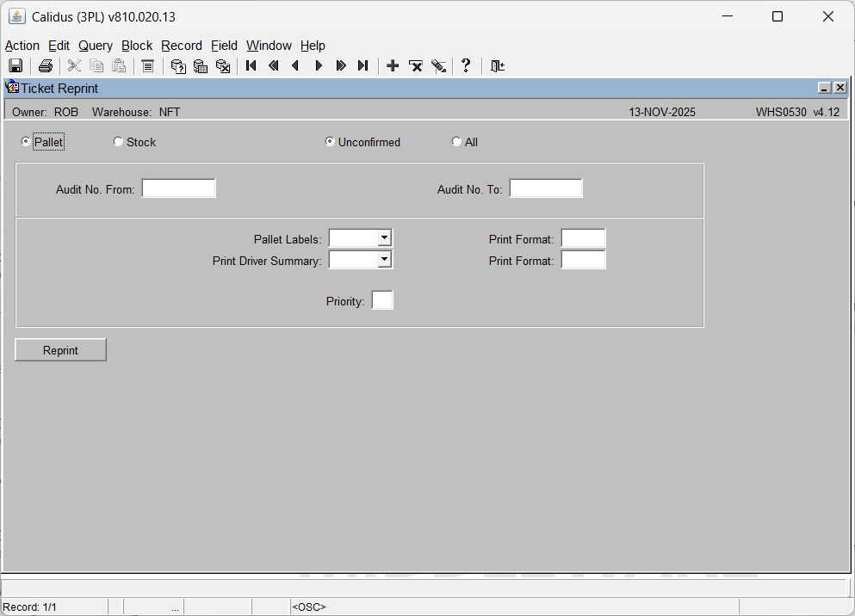Click the Save icon in toolbar
The image size is (855, 616).
(x=15, y=66)
